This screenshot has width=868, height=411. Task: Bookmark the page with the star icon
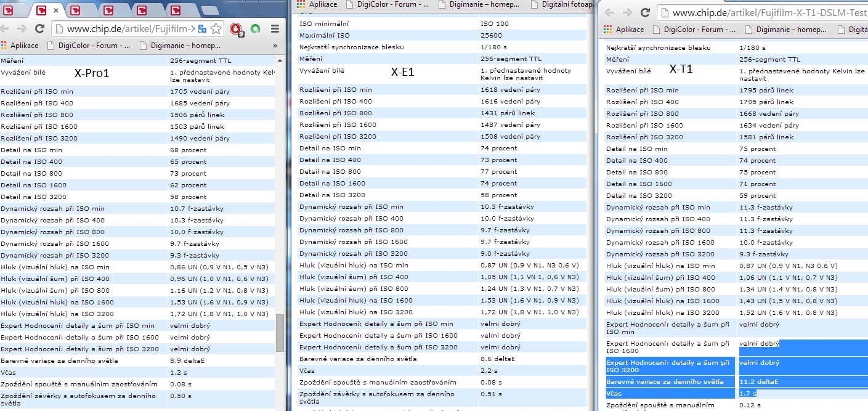pyautogui.click(x=216, y=28)
